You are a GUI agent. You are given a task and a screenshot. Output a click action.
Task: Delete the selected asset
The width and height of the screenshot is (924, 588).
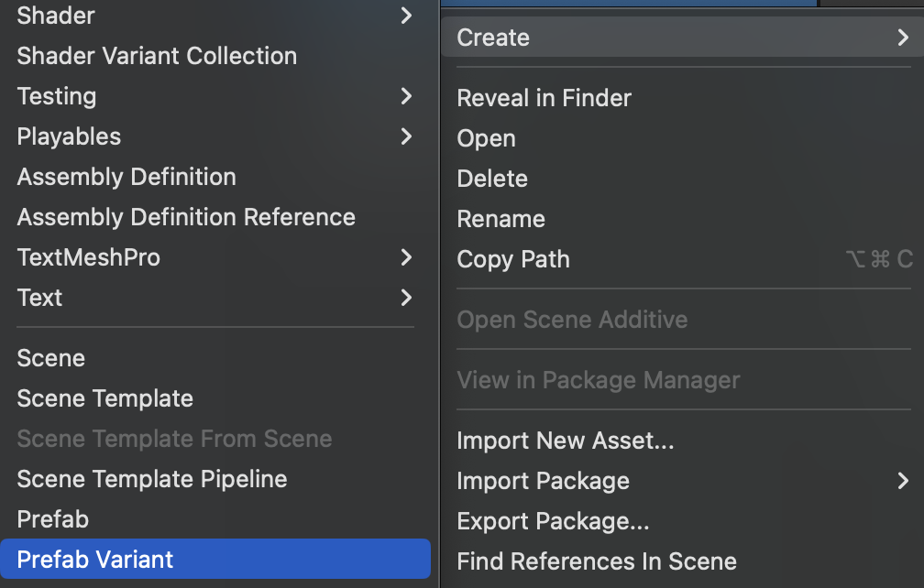[492, 179]
